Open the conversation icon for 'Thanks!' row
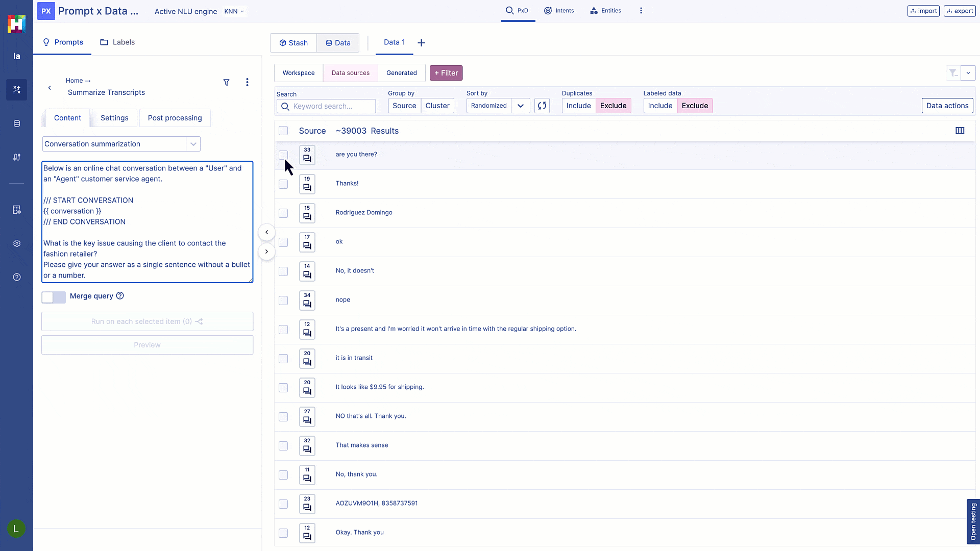This screenshot has width=980, height=551. (307, 184)
